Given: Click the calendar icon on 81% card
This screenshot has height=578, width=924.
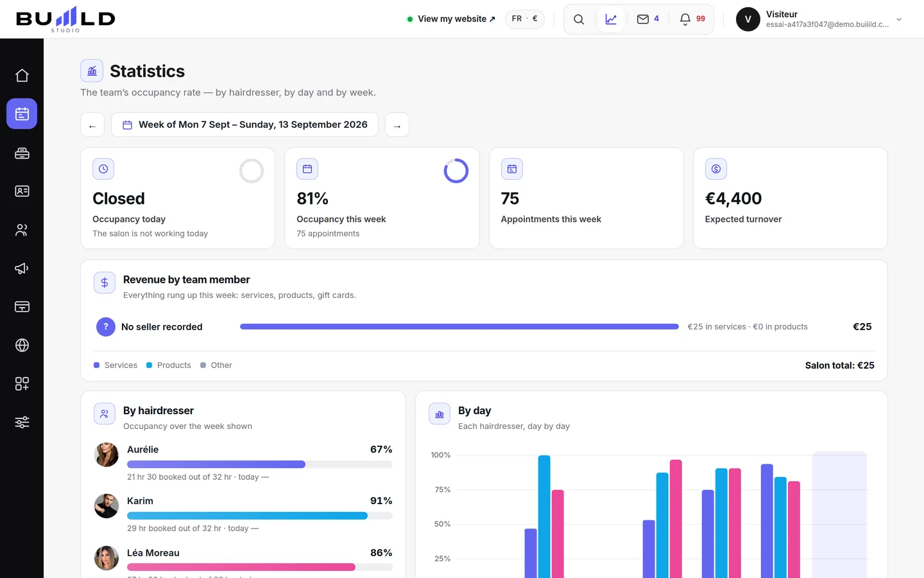Looking at the screenshot, I should coord(307,169).
